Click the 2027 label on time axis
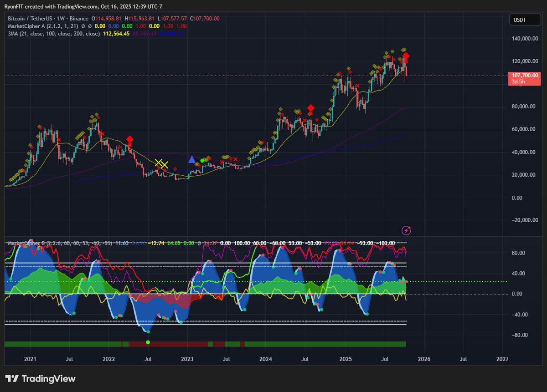 point(502,359)
